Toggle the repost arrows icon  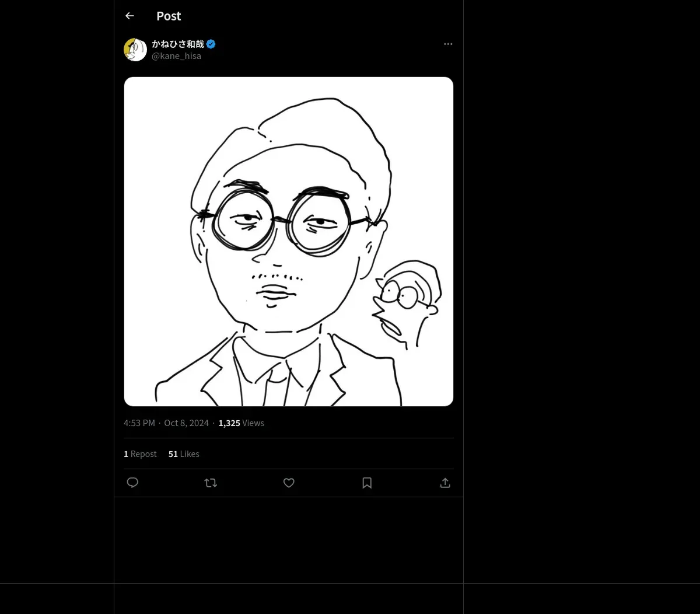[x=211, y=483]
